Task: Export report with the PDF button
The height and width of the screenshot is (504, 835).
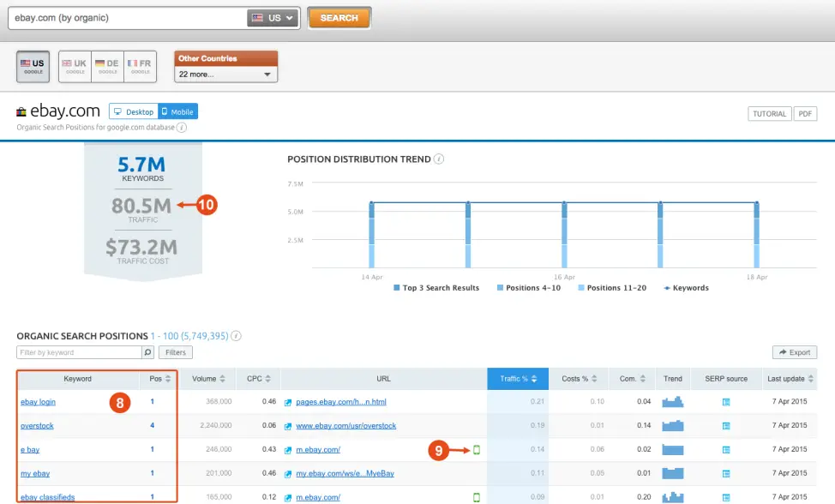Action: 805,114
